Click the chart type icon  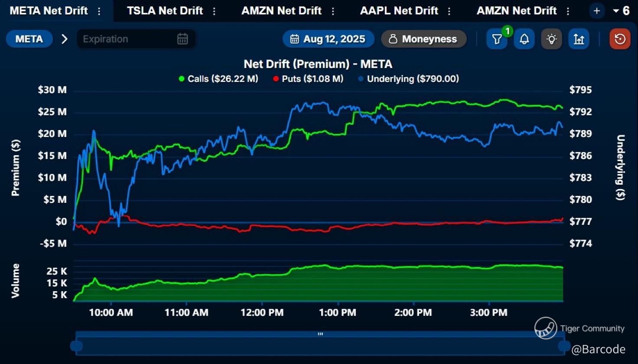coord(579,39)
